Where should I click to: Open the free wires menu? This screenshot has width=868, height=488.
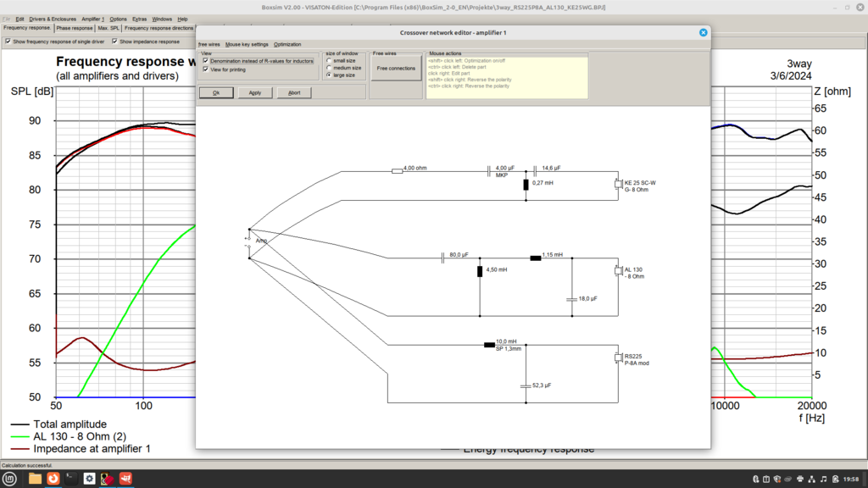pos(209,44)
